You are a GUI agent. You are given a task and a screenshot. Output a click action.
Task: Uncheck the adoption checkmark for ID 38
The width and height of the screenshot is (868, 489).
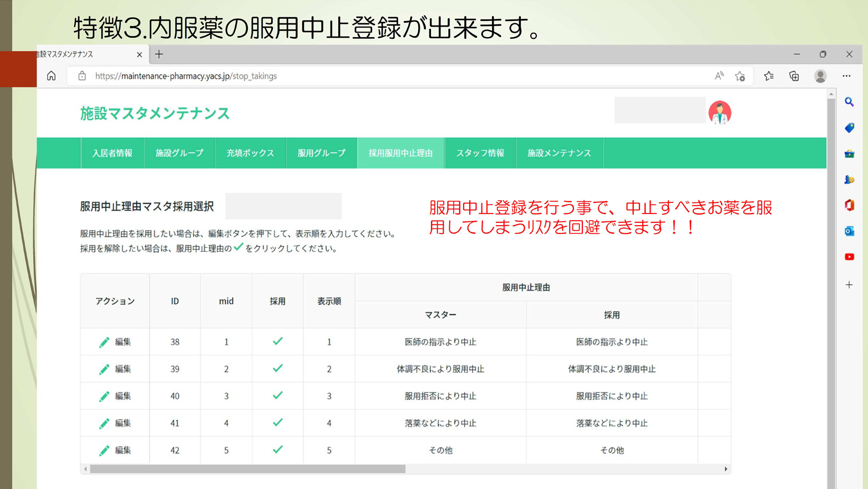click(277, 342)
